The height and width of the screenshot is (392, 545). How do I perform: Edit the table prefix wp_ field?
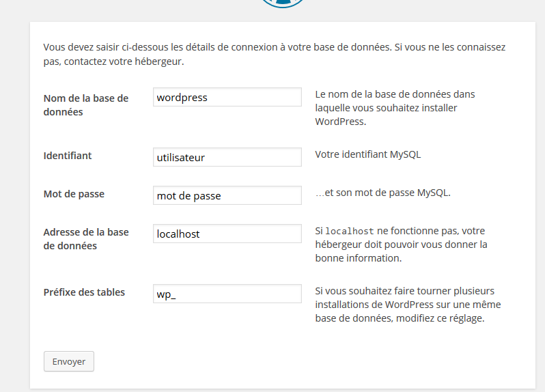(x=227, y=294)
